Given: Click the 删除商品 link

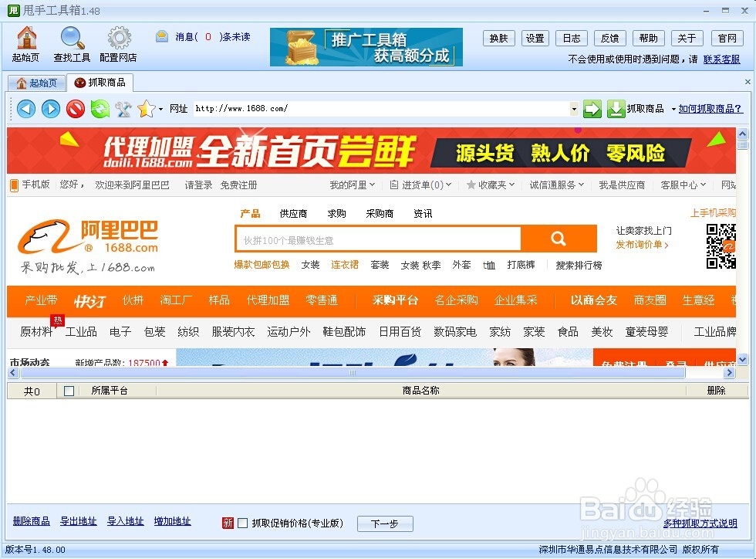Looking at the screenshot, I should [32, 521].
